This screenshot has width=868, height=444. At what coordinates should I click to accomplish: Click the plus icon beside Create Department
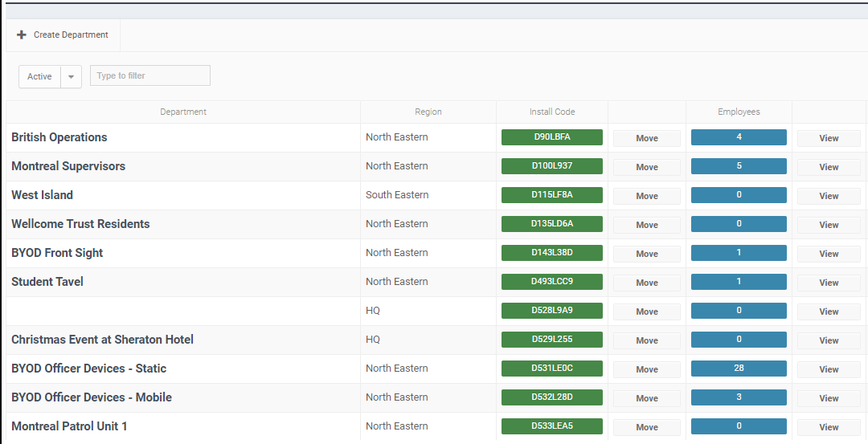pos(22,35)
